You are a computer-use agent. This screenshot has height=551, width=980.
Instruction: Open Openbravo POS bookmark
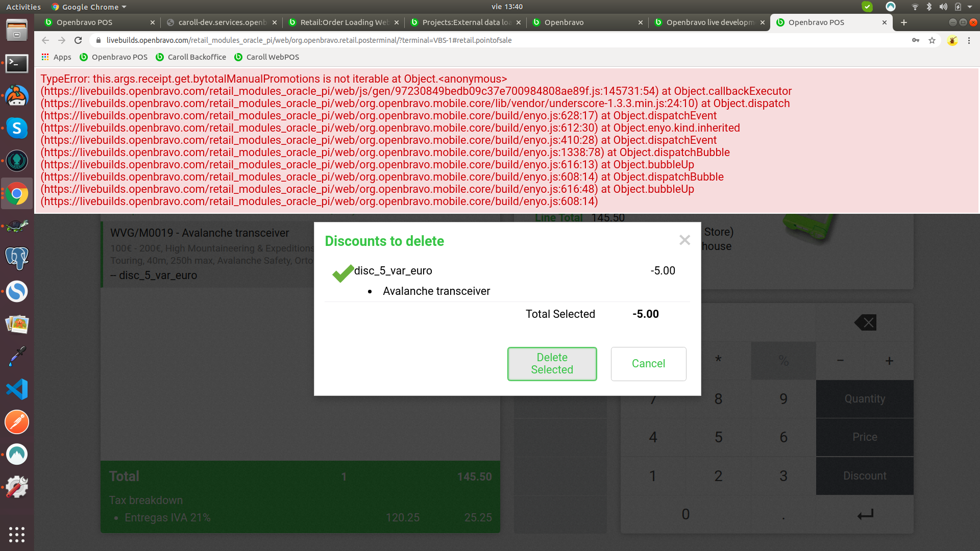[x=114, y=57]
